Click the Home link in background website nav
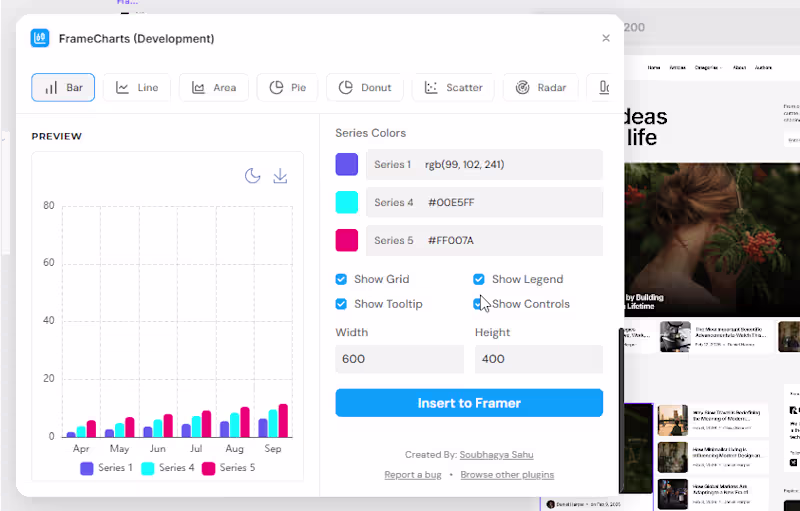Screen dimensions: 800x511 tap(654, 67)
